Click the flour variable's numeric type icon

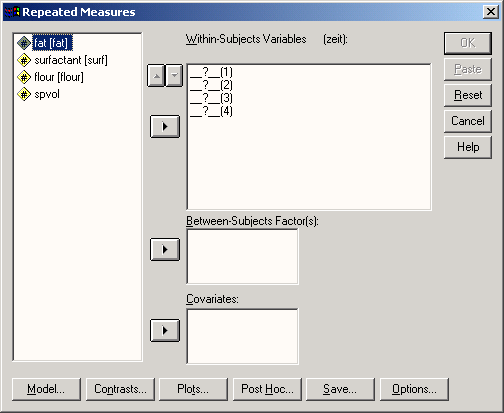pyautogui.click(x=24, y=77)
